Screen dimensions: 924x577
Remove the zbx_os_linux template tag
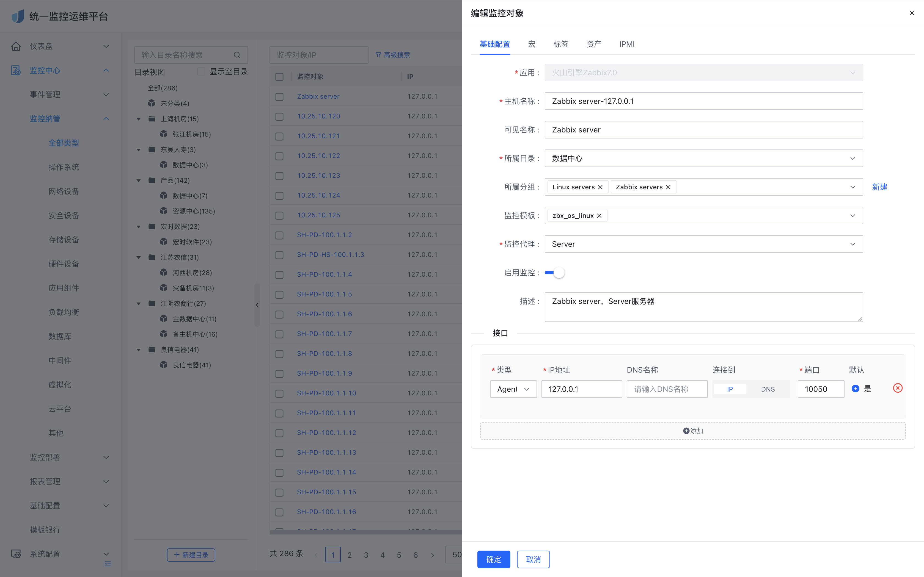click(x=599, y=216)
